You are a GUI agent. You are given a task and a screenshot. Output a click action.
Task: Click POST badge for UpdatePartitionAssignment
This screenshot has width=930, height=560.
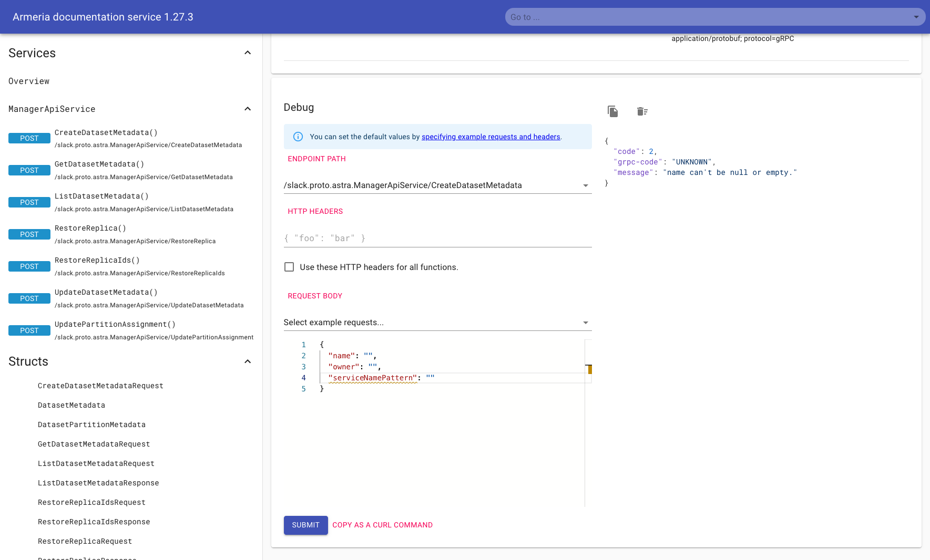click(29, 330)
